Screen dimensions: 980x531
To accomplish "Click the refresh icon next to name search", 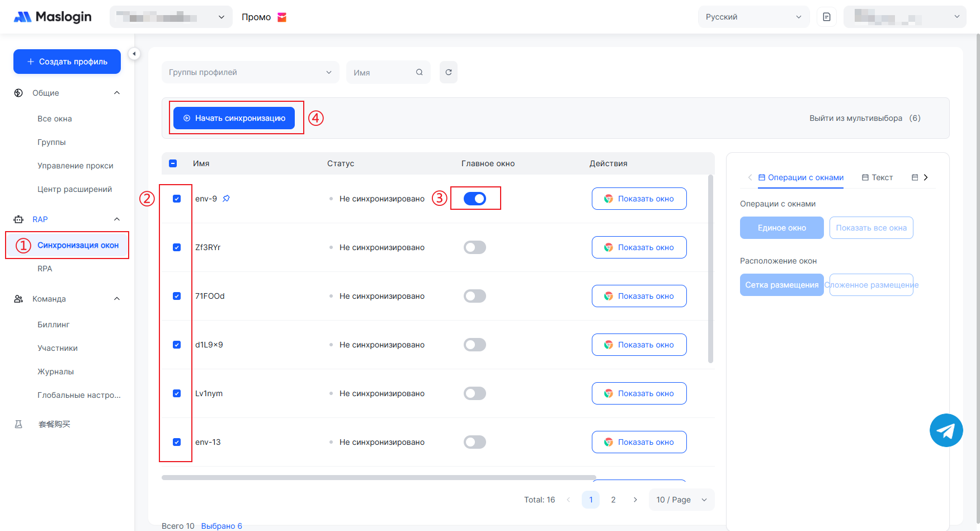I will pyautogui.click(x=448, y=72).
